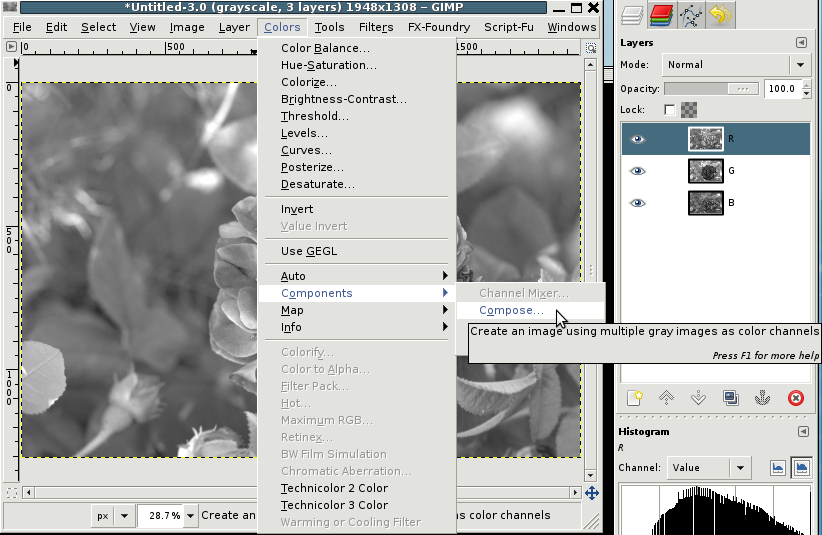Image resolution: width=822 pixels, height=535 pixels.
Task: Open the Undo History tab icon
Action: pyautogui.click(x=720, y=15)
